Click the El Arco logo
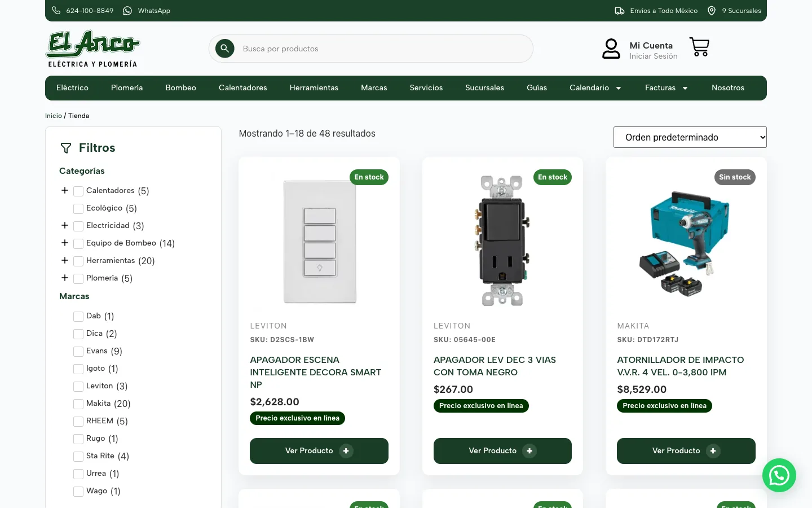Viewport: 812px width, 508px height. pyautogui.click(x=92, y=49)
